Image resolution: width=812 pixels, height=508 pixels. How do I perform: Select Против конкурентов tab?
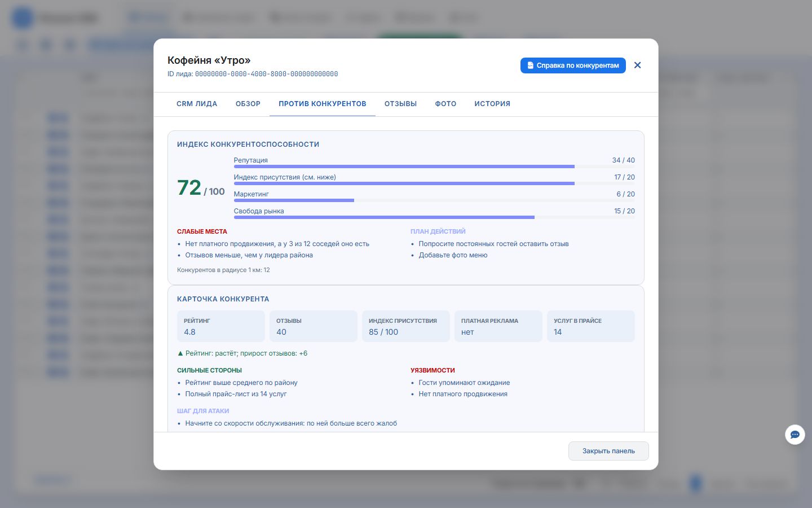coord(323,104)
